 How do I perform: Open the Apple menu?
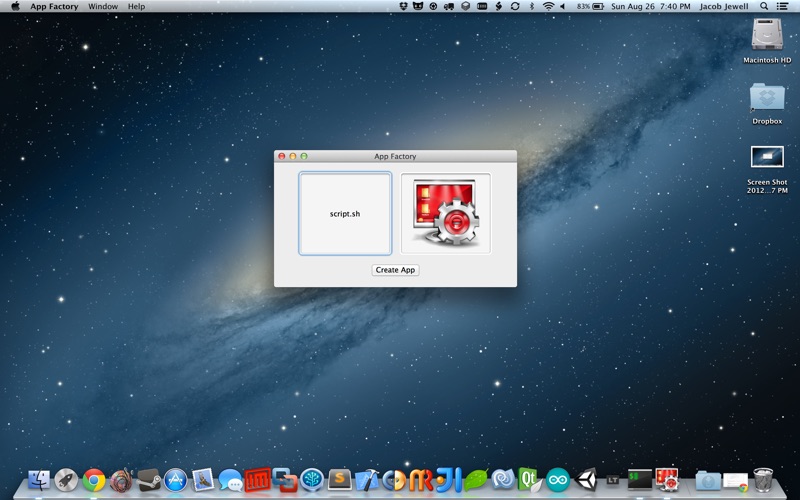pyautogui.click(x=15, y=6)
